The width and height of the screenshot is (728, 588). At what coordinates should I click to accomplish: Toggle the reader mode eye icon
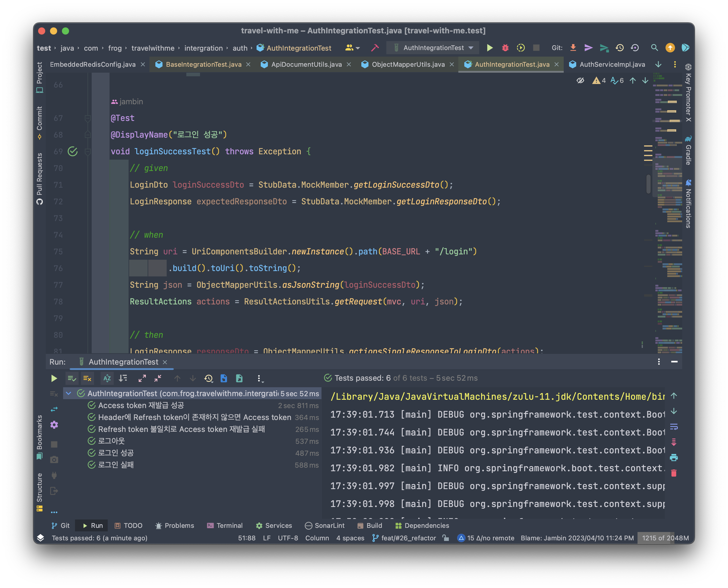(580, 81)
